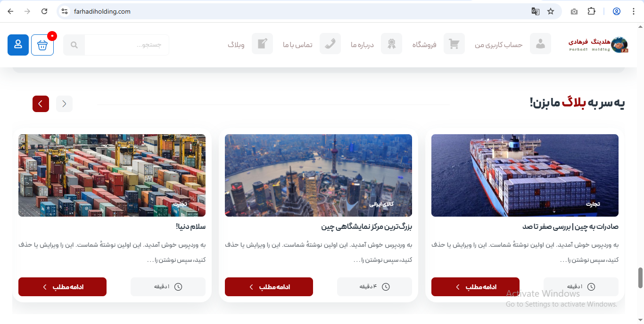Bookmark this page with the star icon

point(551,11)
